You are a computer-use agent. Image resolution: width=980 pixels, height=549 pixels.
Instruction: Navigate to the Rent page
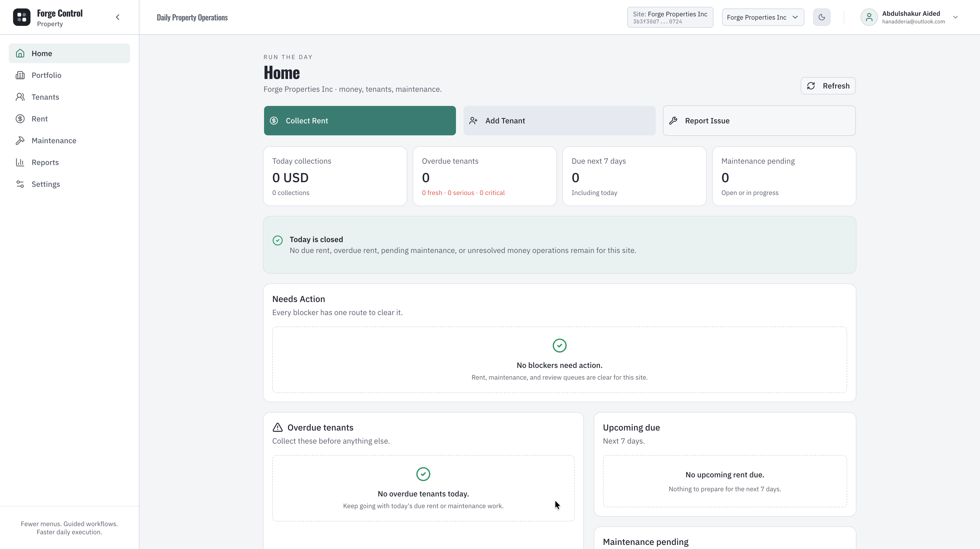(69, 119)
